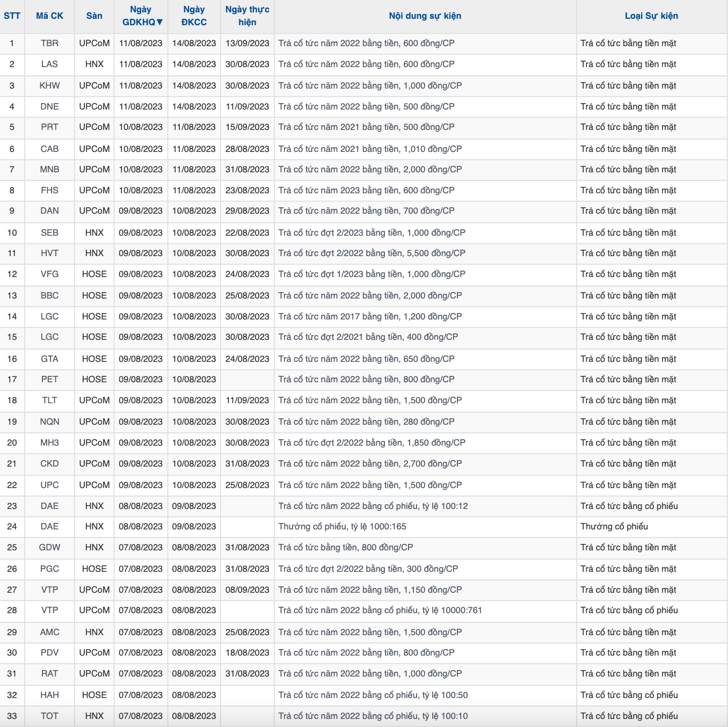Open the TBR stock code

click(49, 43)
